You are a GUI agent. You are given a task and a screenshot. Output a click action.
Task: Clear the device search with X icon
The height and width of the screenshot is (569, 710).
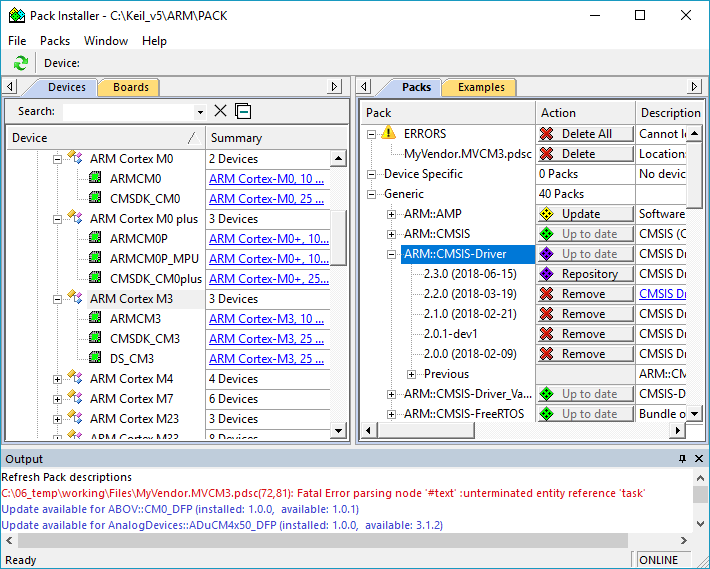(221, 111)
